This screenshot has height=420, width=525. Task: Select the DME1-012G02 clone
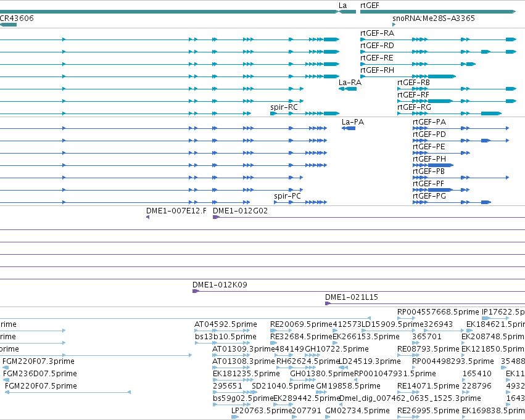pos(241,211)
